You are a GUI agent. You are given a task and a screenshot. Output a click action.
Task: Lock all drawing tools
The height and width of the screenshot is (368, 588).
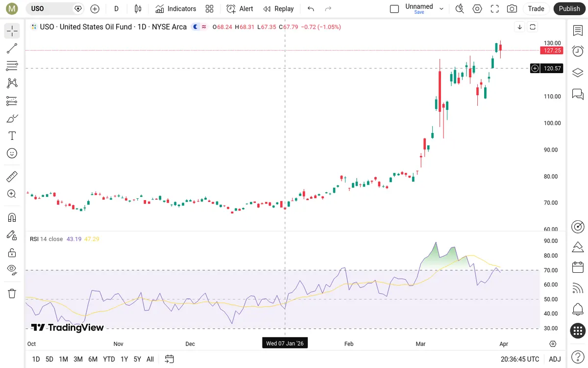click(x=12, y=253)
